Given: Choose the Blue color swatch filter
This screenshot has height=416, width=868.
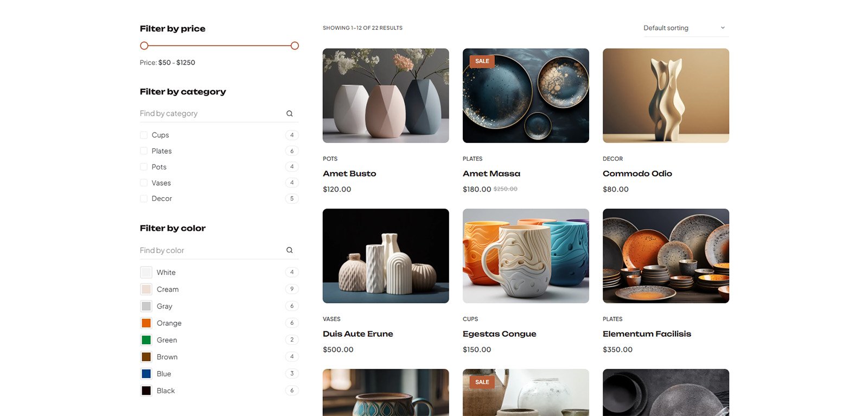Looking at the screenshot, I should click(x=146, y=374).
